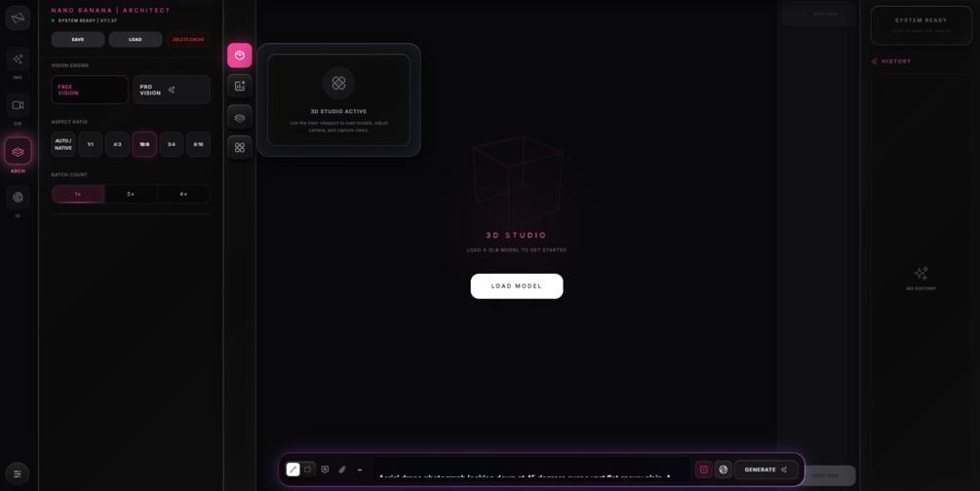Screen dimensions: 980x491
Task: Open the stacked layers tool in vertical toolbar
Action: (239, 117)
